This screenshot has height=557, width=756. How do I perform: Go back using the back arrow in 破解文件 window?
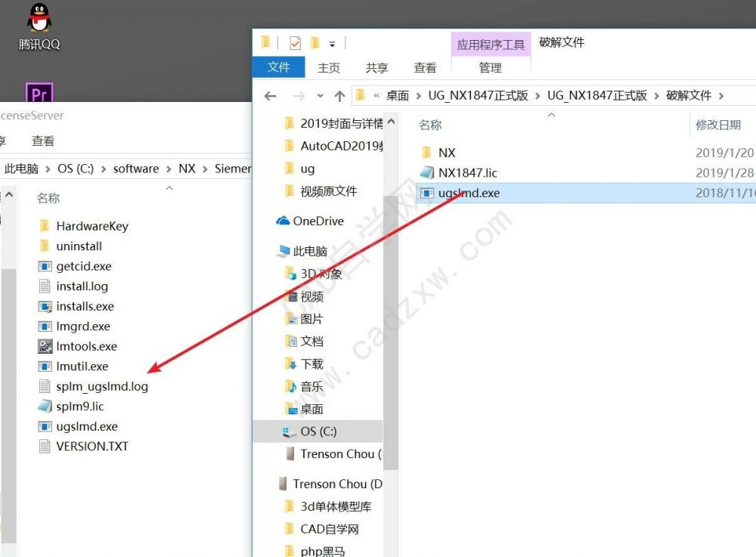tap(271, 97)
